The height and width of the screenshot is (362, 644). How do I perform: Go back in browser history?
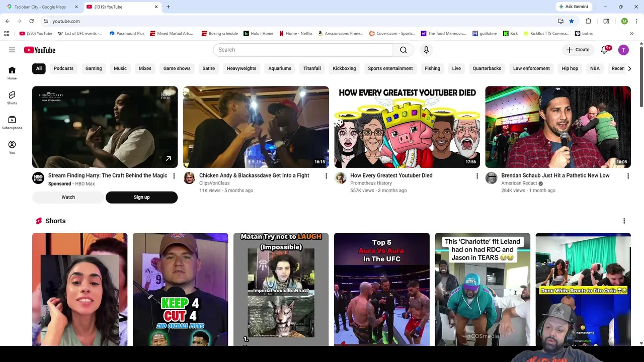pos(7,21)
